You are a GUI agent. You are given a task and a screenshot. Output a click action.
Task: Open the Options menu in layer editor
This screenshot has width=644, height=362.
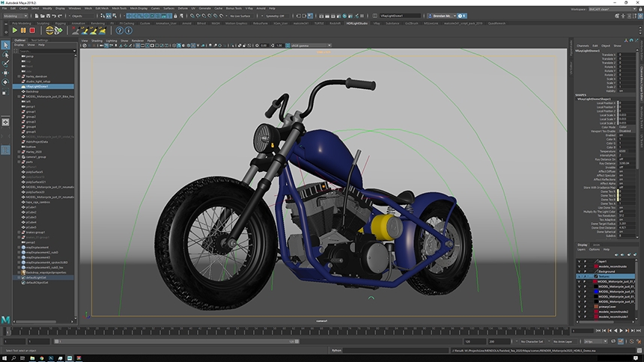pyautogui.click(x=595, y=249)
